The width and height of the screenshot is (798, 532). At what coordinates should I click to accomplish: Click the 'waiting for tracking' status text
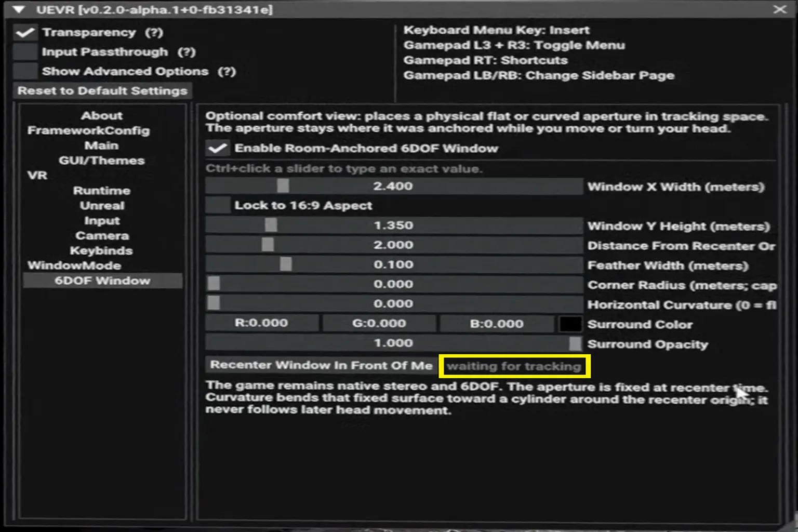click(514, 366)
